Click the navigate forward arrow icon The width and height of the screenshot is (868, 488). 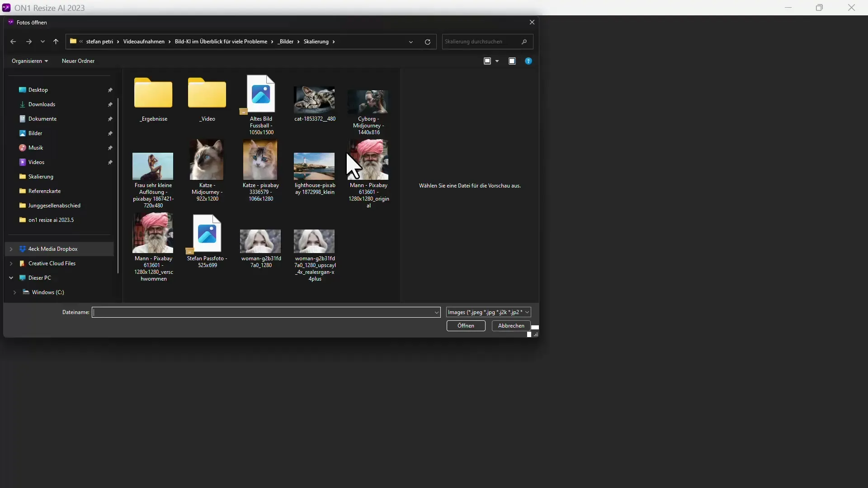coord(28,41)
